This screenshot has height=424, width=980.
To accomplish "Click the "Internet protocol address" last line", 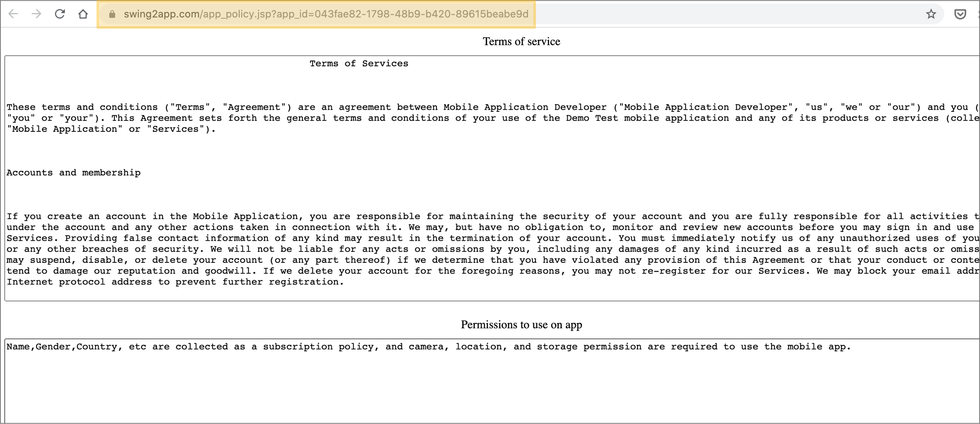I will click(174, 282).
